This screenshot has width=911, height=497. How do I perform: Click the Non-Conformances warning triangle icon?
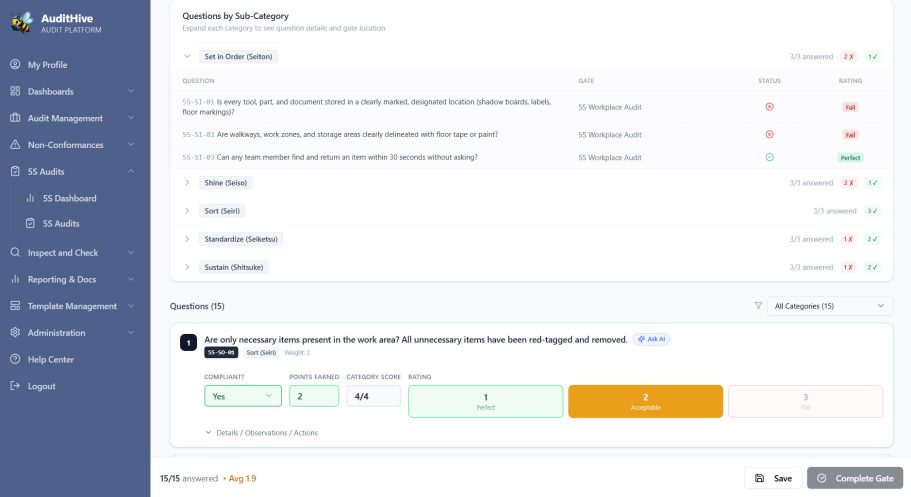point(15,145)
